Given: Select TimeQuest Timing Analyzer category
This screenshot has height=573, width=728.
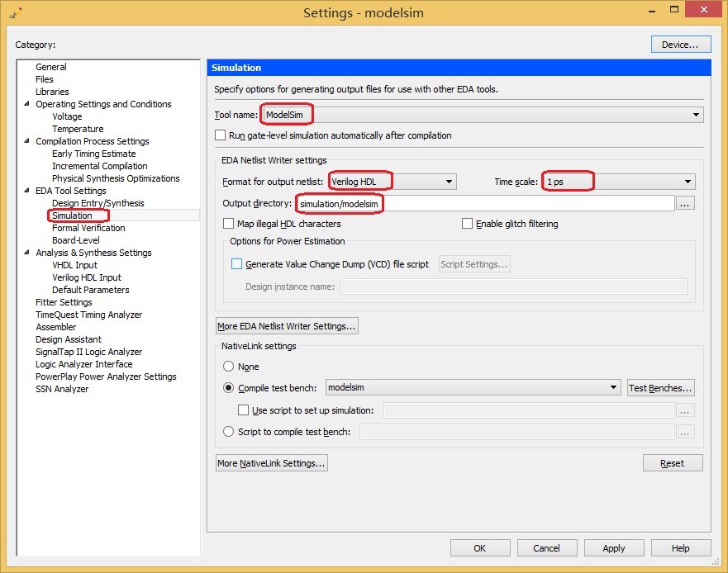Looking at the screenshot, I should pos(88,315).
